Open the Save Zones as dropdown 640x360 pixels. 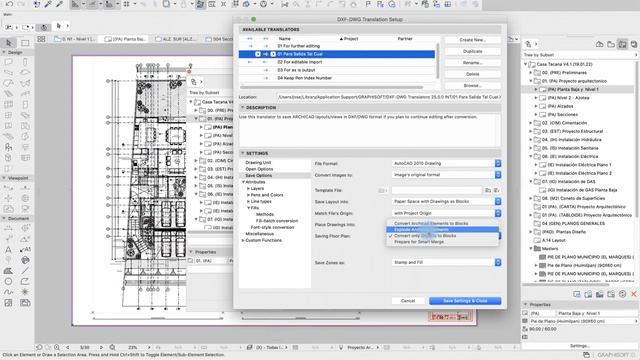coord(447,262)
